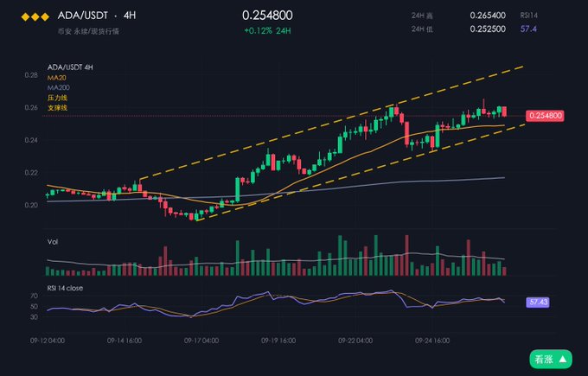Click the 24H 高 label
This screenshot has width=588, height=376.
click(422, 16)
